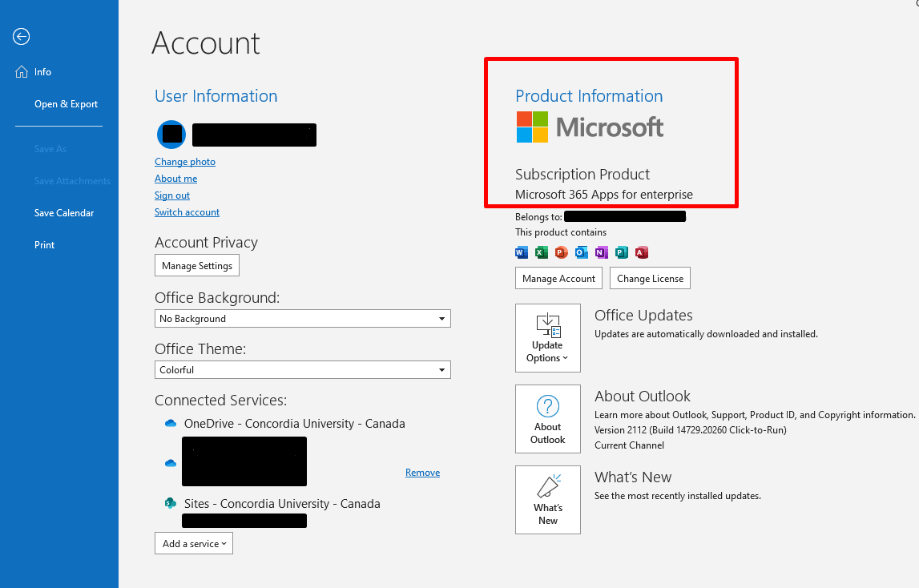Click the What's New button

click(x=548, y=499)
